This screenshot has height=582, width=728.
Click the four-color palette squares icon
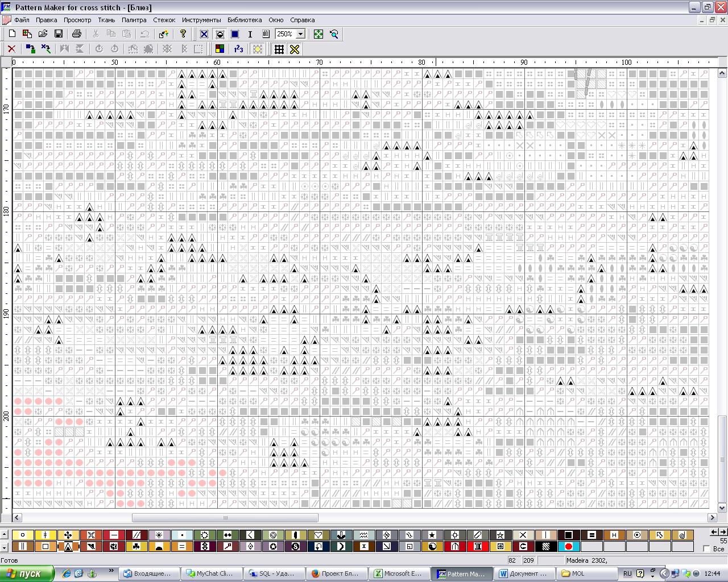pyautogui.click(x=220, y=49)
